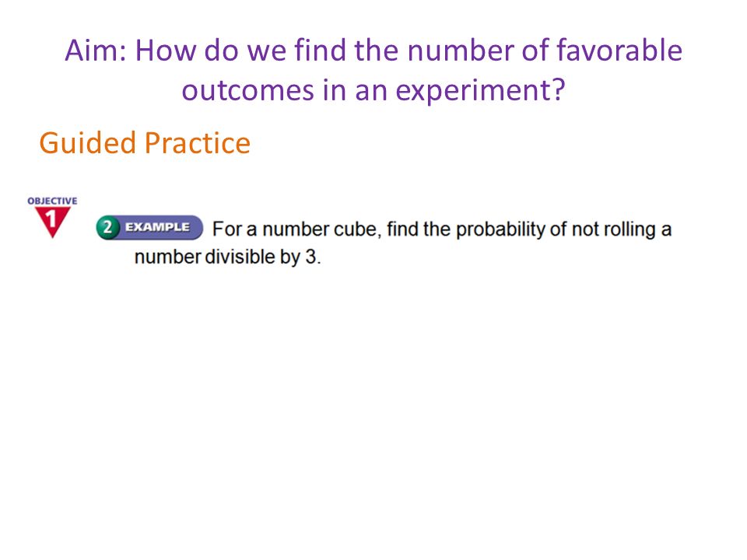This screenshot has width=747, height=560.
Task: Click the word "by" before the 3
Action: coord(290,257)
